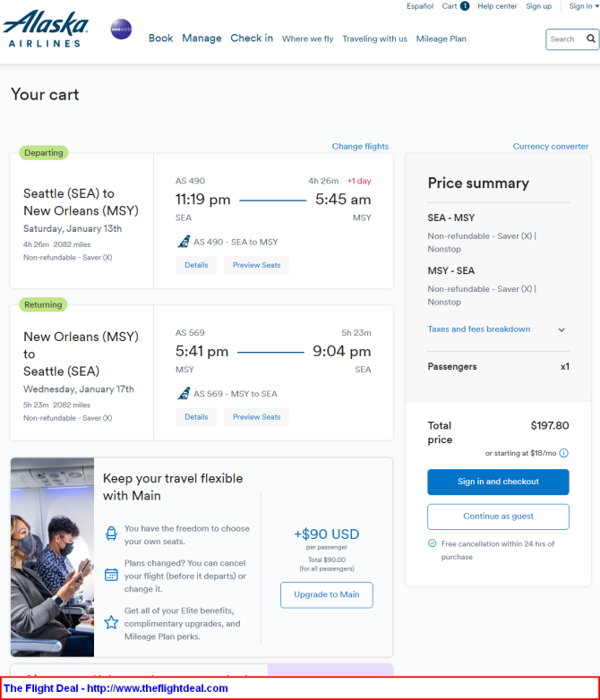Click the AS 490 airline tail icon

(x=184, y=242)
